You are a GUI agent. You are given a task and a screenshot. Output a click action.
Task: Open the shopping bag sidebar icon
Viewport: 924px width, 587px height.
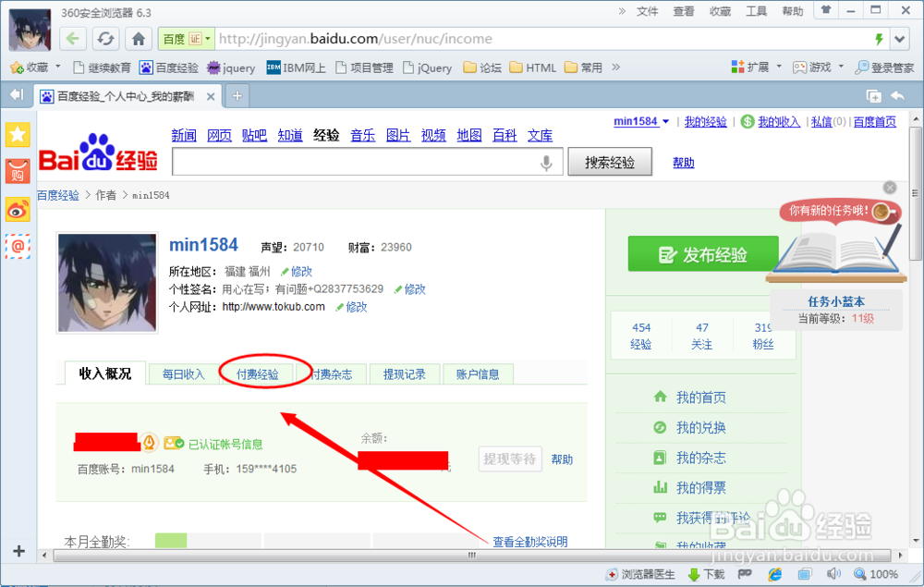point(18,172)
